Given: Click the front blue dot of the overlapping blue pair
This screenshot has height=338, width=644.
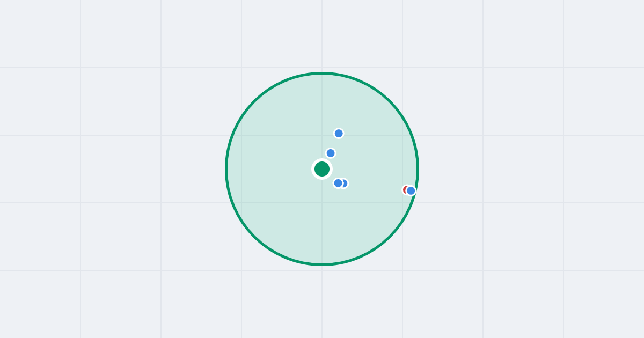Looking at the screenshot, I should 338,183.
